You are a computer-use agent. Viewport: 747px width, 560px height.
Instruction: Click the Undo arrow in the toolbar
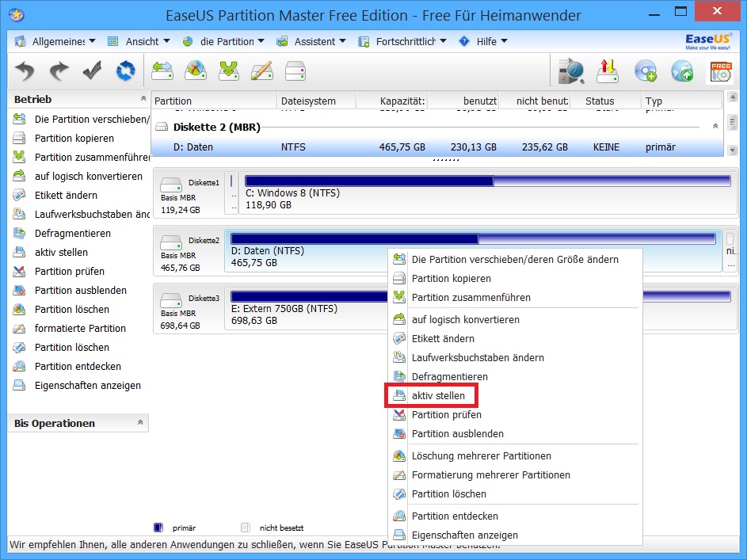pyautogui.click(x=25, y=71)
